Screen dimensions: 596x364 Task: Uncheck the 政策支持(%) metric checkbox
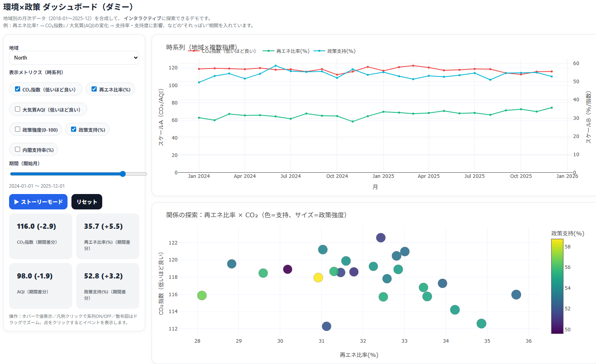point(73,129)
